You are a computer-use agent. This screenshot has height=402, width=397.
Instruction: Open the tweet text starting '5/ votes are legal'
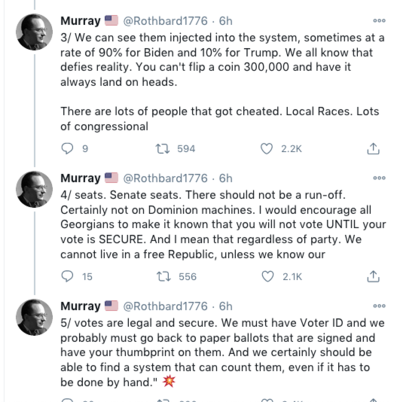[222, 352]
